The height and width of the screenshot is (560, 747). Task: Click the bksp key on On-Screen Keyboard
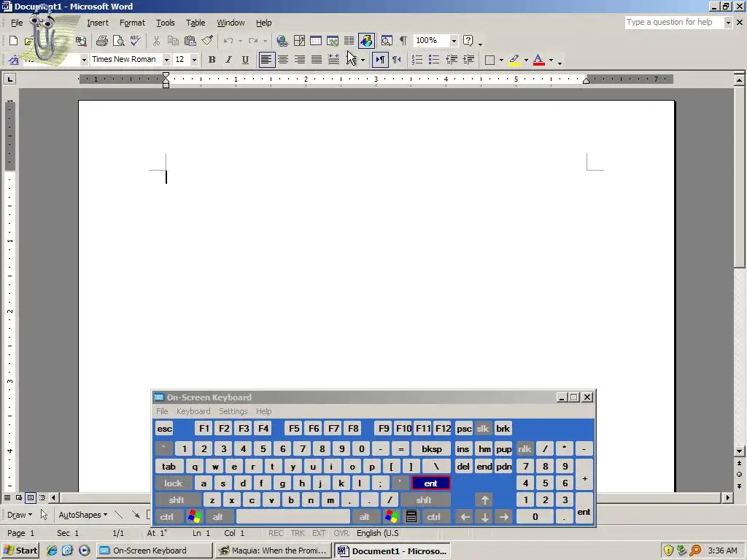432,448
